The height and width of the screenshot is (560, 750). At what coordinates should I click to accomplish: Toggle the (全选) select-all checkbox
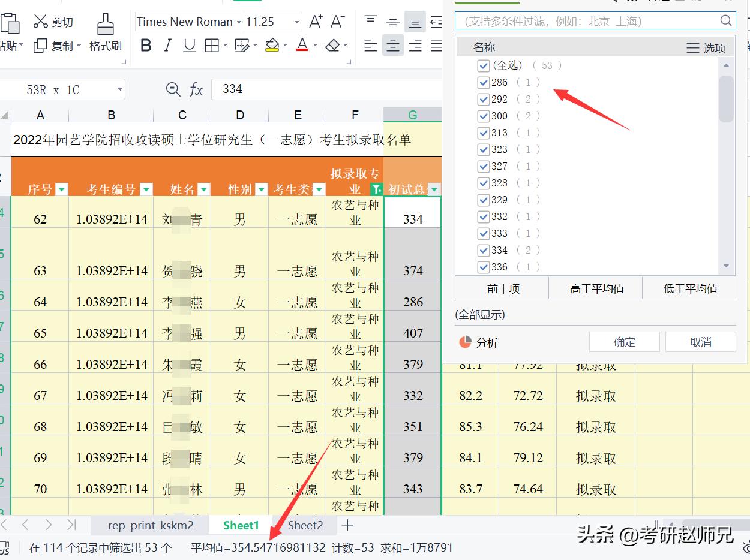[484, 65]
